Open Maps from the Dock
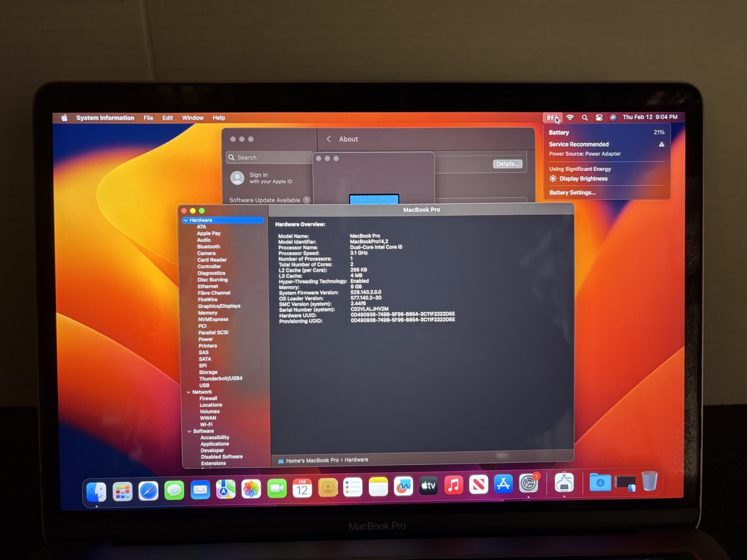747x560 pixels. 226,490
